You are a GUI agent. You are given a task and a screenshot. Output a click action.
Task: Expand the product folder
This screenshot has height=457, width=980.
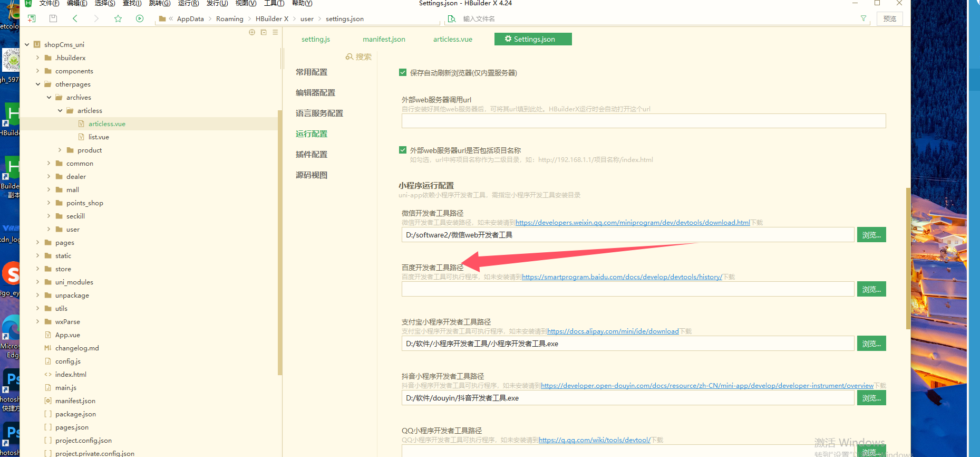click(x=60, y=150)
